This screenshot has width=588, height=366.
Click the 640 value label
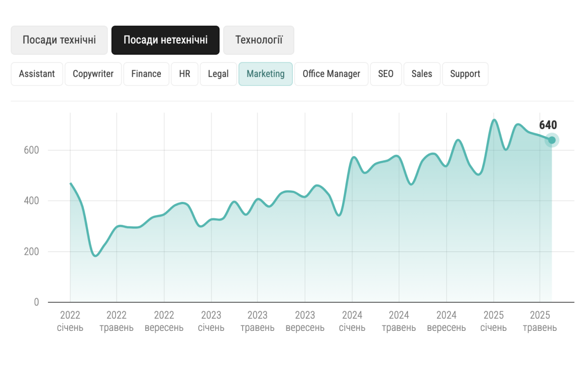tap(548, 125)
